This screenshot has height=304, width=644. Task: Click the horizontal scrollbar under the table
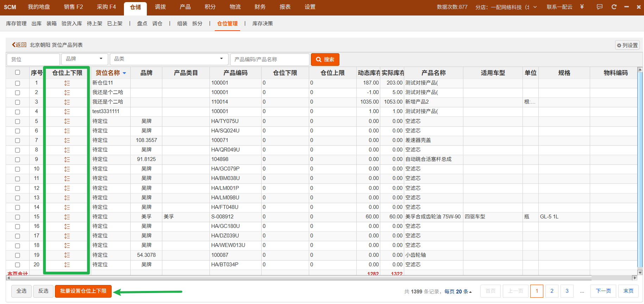click(282, 278)
